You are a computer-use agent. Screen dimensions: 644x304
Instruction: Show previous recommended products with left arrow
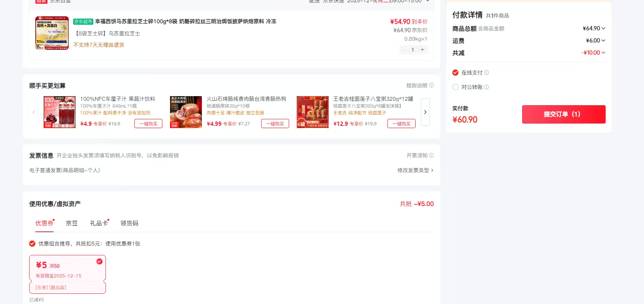[x=34, y=112]
